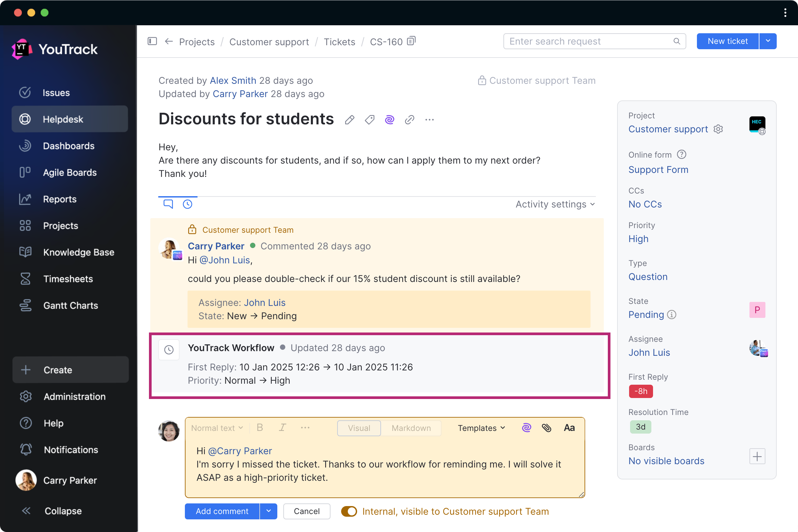Attach a file with the paperclip icon
The height and width of the screenshot is (532, 798).
[x=547, y=428]
